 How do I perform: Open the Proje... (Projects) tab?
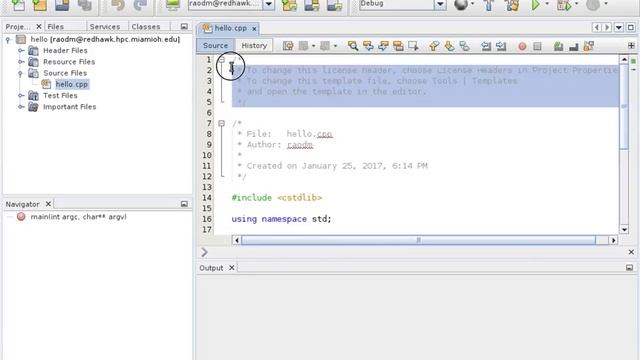(x=17, y=27)
